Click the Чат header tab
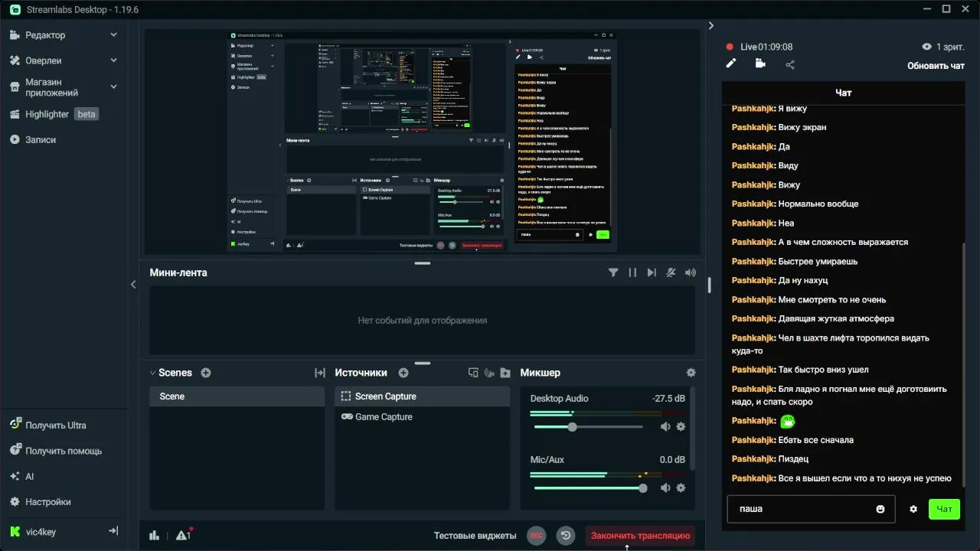This screenshot has width=980, height=551. (x=843, y=93)
